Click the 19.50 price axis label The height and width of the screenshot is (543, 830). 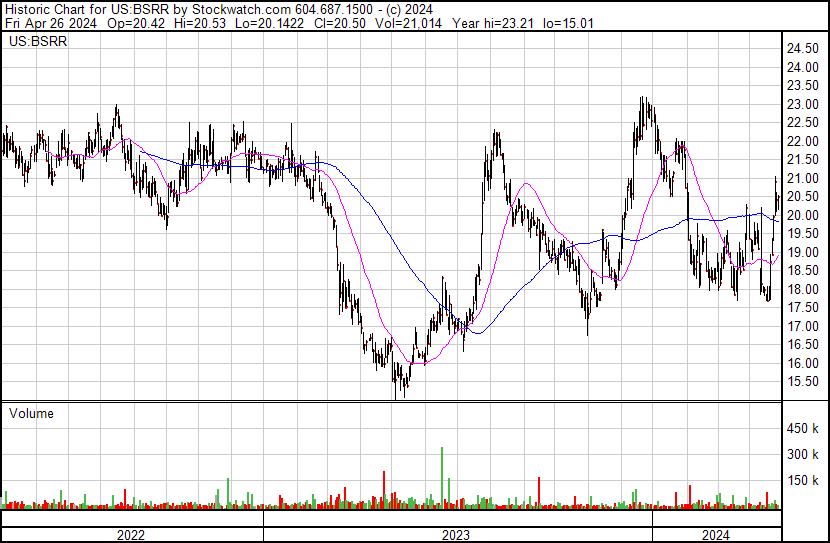pyautogui.click(x=802, y=233)
